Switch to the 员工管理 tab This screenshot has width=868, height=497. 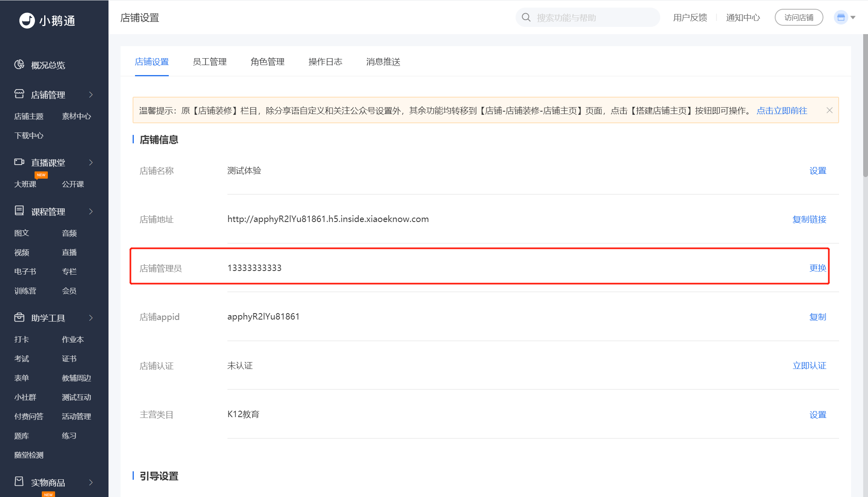[209, 62]
